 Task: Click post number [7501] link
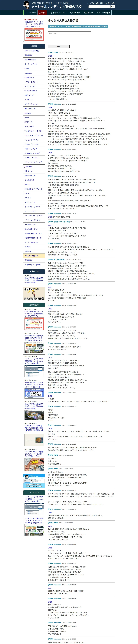51,53
